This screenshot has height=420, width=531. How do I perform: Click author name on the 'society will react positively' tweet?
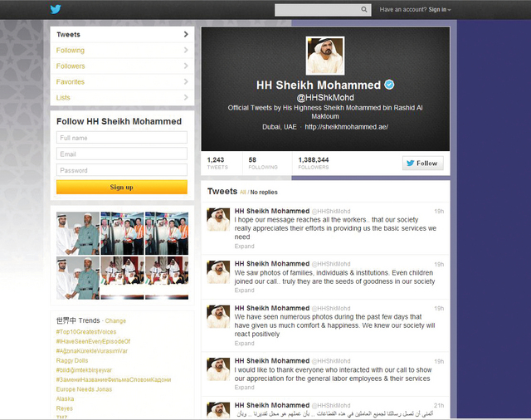coord(272,308)
